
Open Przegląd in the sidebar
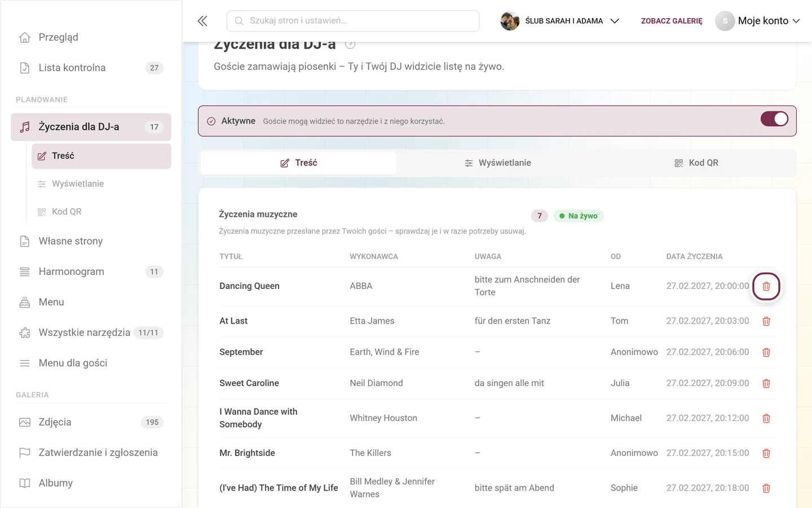[x=90, y=37]
